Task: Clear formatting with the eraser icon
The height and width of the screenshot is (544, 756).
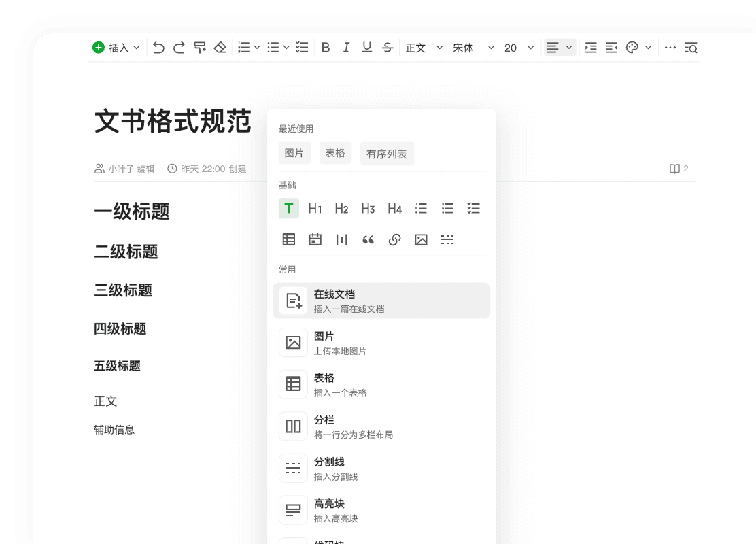Action: coord(220,48)
